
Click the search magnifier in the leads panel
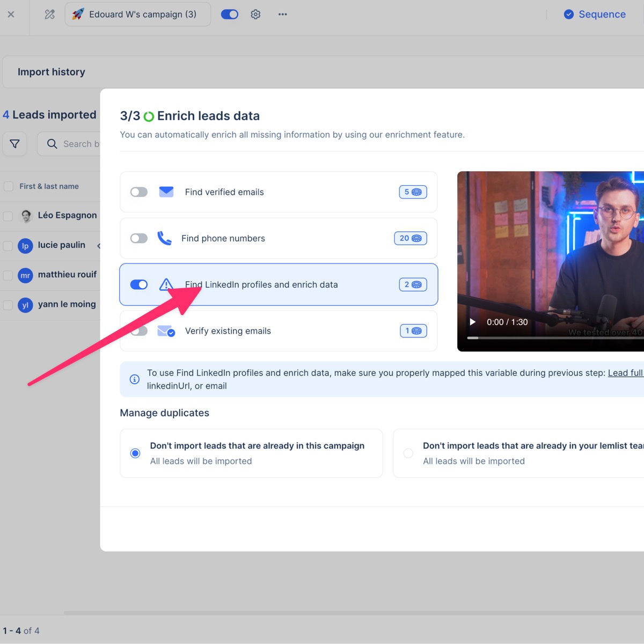(x=52, y=144)
